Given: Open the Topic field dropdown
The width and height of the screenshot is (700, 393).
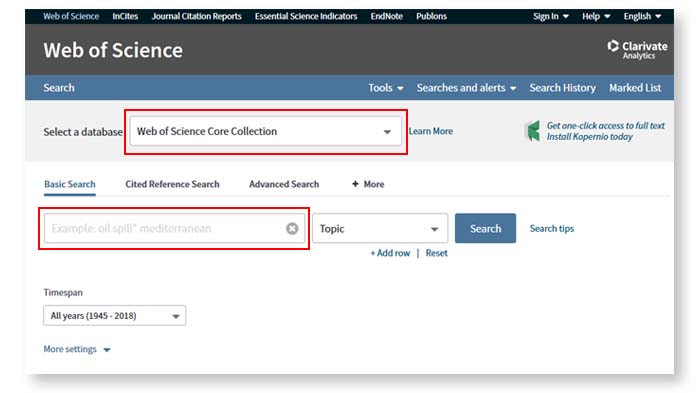Looking at the screenshot, I should (380, 229).
